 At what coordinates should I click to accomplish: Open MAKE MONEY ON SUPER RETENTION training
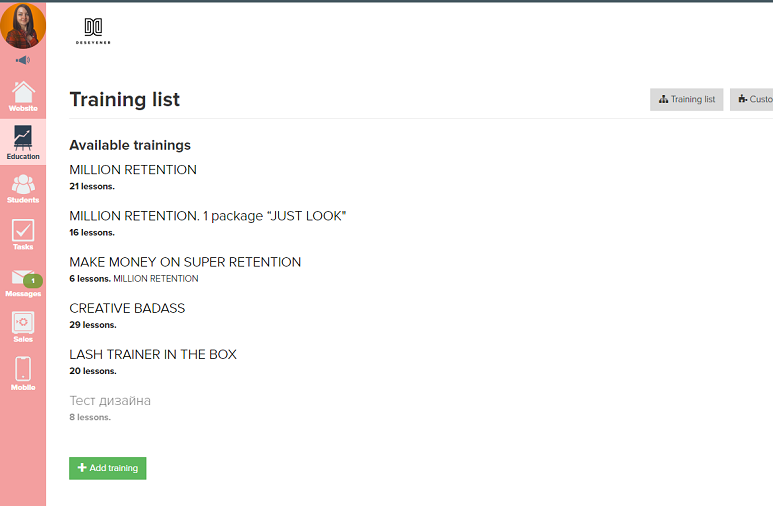pyautogui.click(x=185, y=262)
